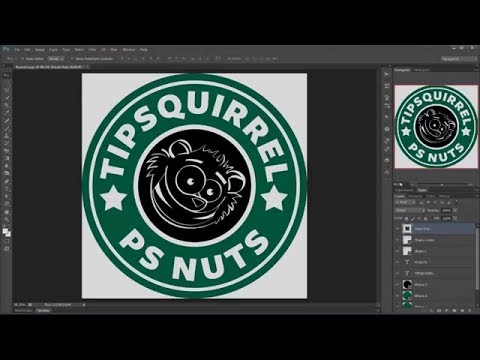This screenshot has width=480, height=360.
Task: Click the background color swatch
Action: [x=9, y=234]
